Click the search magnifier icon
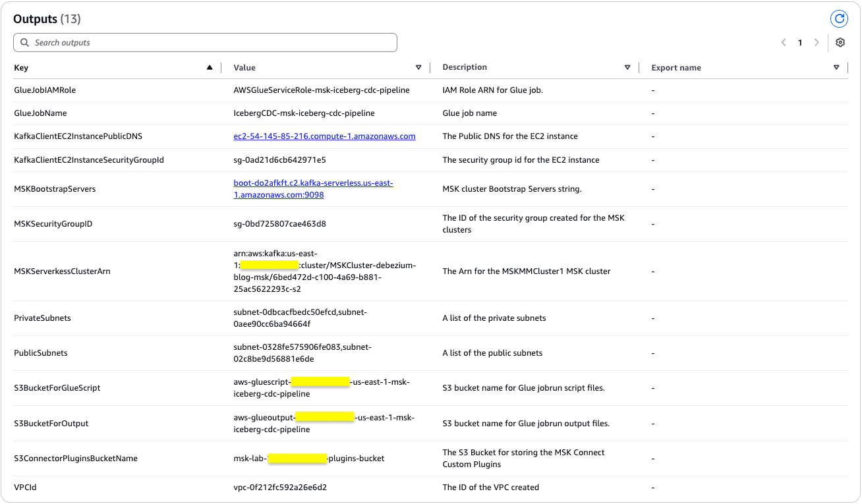 (25, 43)
